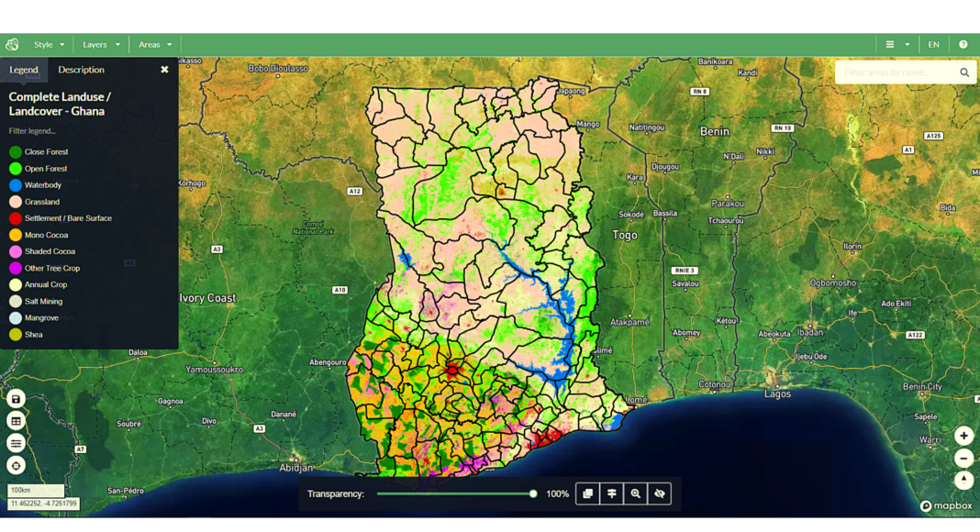Click the 'Annual Crop' legend label
Image resolution: width=980 pixels, height=532 pixels.
pos(46,284)
